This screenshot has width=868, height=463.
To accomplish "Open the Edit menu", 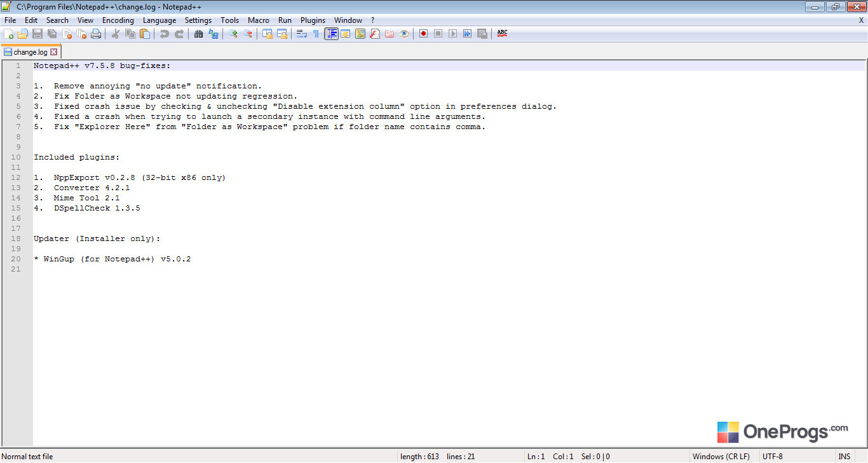I will click(31, 20).
